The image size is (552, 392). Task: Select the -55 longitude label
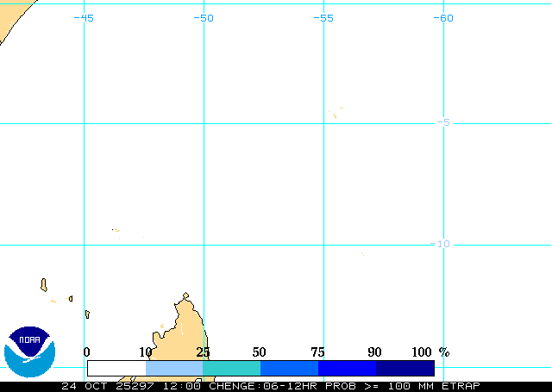[x=323, y=17]
